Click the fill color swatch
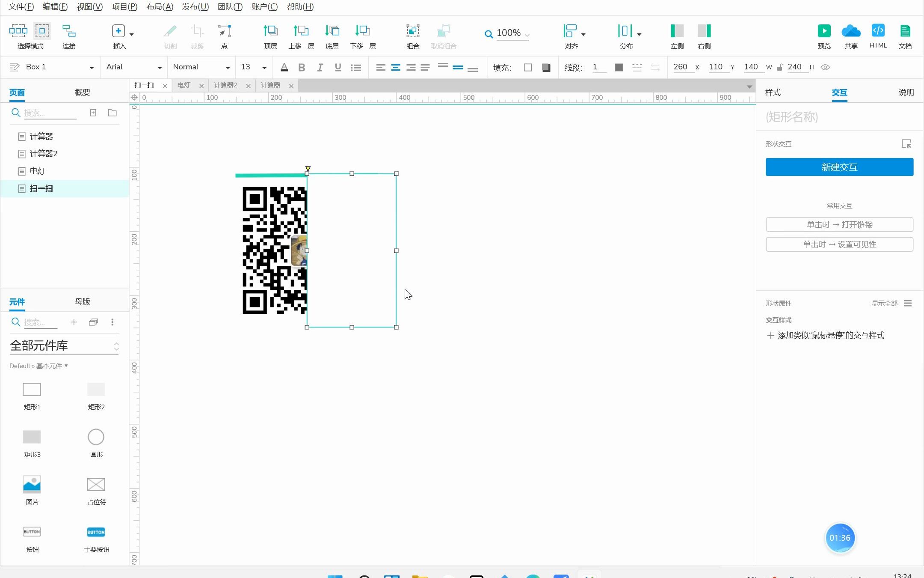This screenshot has height=578, width=924. click(528, 67)
